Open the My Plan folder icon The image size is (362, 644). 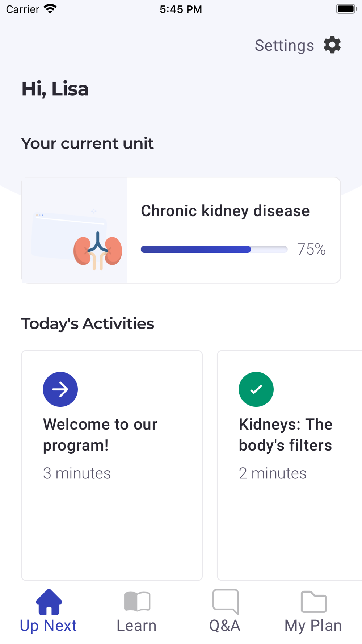click(313, 602)
